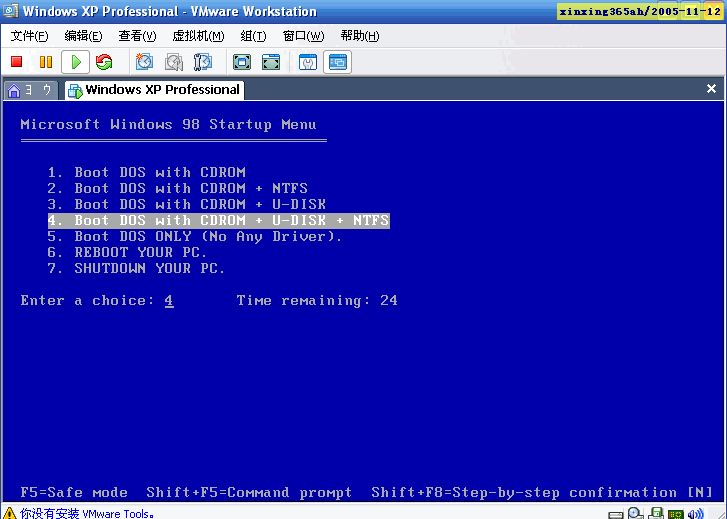This screenshot has height=519, width=727.
Task: Click the sound speaker status bar icon
Action: (695, 514)
